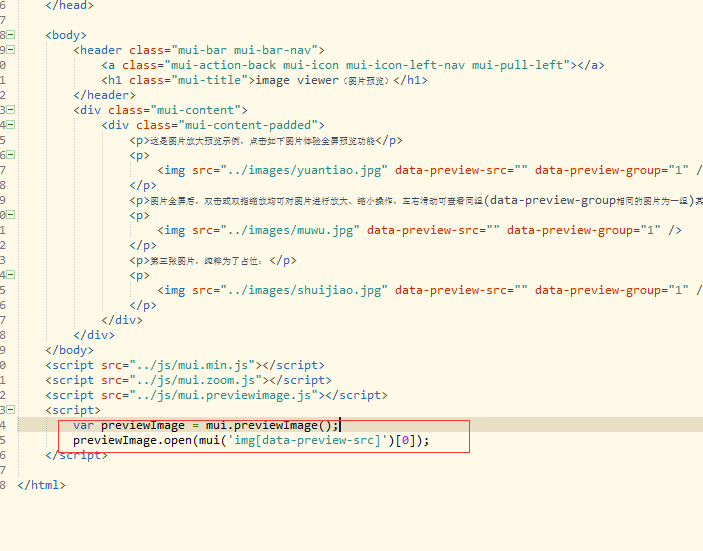Click the ../js/mui.previewimage.js script path

(224, 395)
